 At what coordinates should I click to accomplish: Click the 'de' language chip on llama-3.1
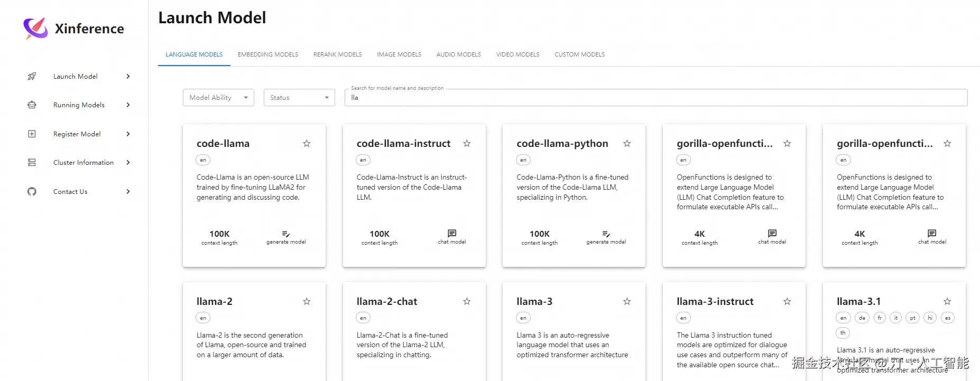pos(862,318)
